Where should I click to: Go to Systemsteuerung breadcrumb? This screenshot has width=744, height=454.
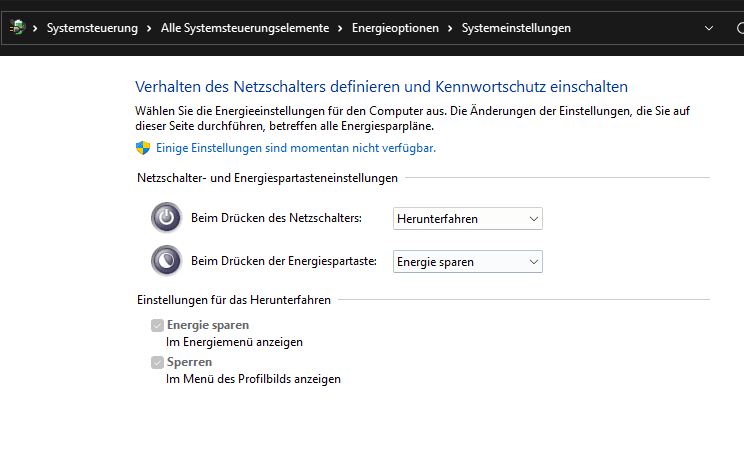pos(92,28)
